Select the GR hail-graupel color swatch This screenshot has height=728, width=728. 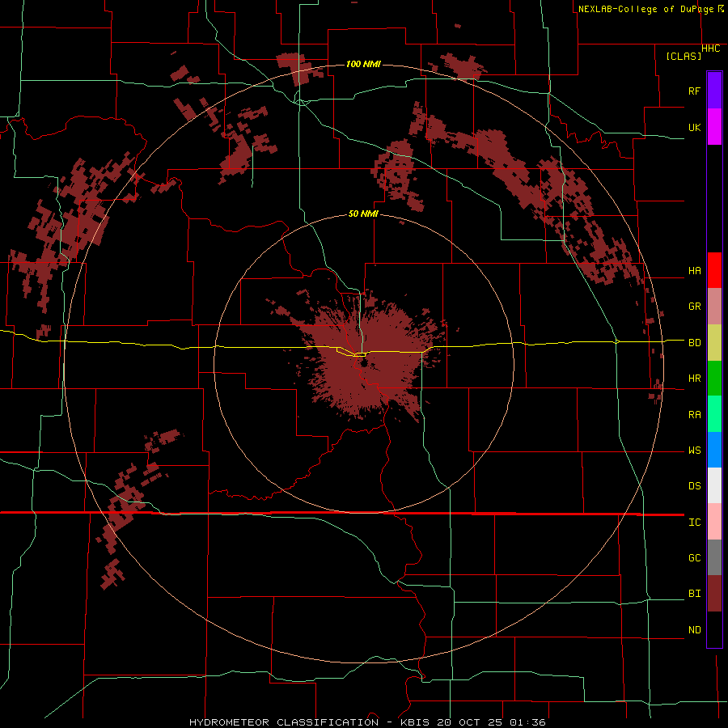714,307
